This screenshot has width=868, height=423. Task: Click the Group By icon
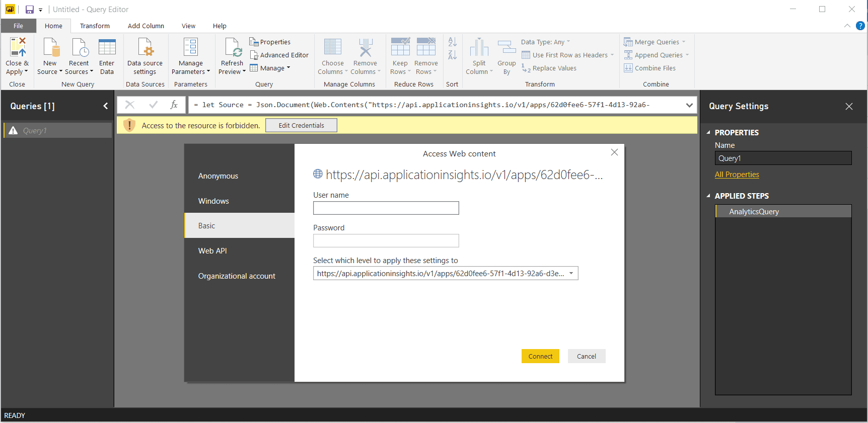pos(507,47)
